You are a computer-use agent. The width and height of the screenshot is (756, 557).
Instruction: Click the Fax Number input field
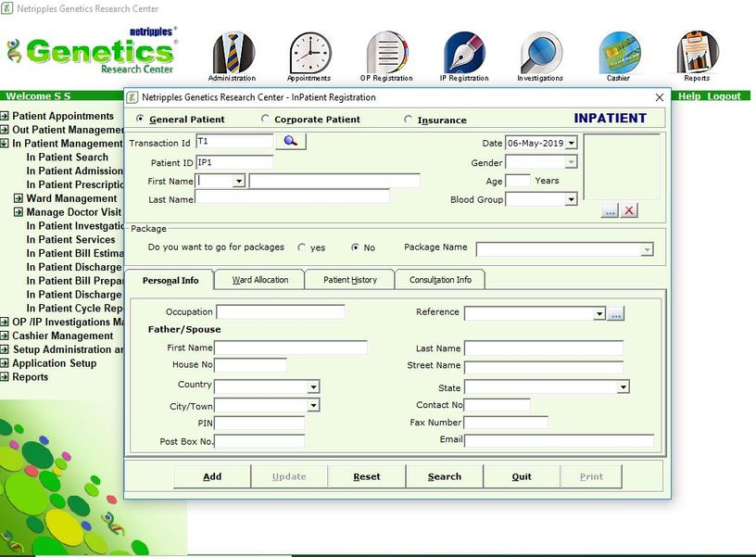click(506, 423)
